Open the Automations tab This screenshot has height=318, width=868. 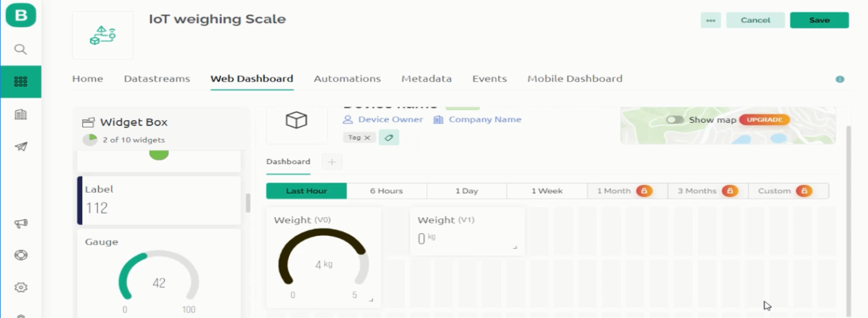[x=347, y=79]
